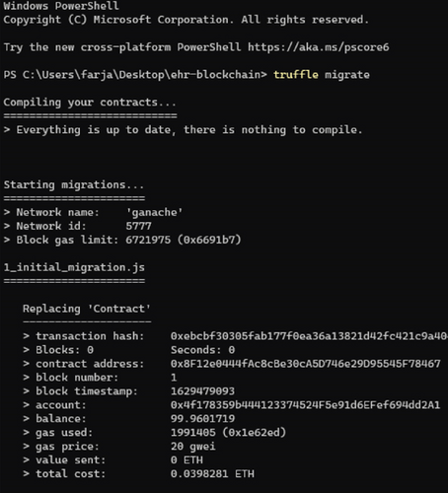The width and height of the screenshot is (448, 493).
Task: Click the value sent 0 ETH
Action: click(187, 459)
